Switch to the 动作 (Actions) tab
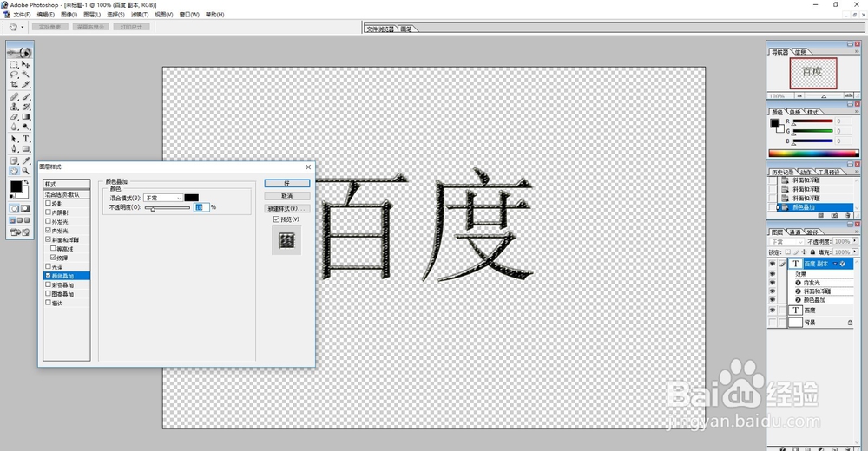Image resolution: width=868 pixels, height=451 pixels. pos(806,172)
